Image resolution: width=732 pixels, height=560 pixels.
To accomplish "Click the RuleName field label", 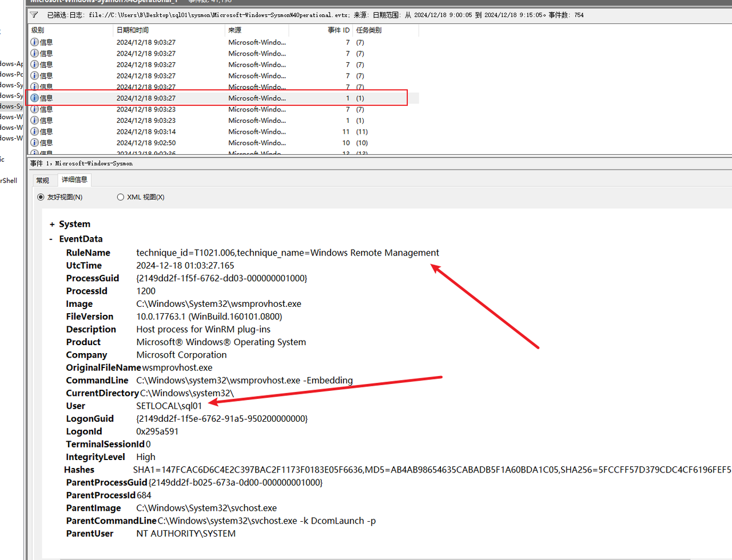I will click(x=88, y=253).
